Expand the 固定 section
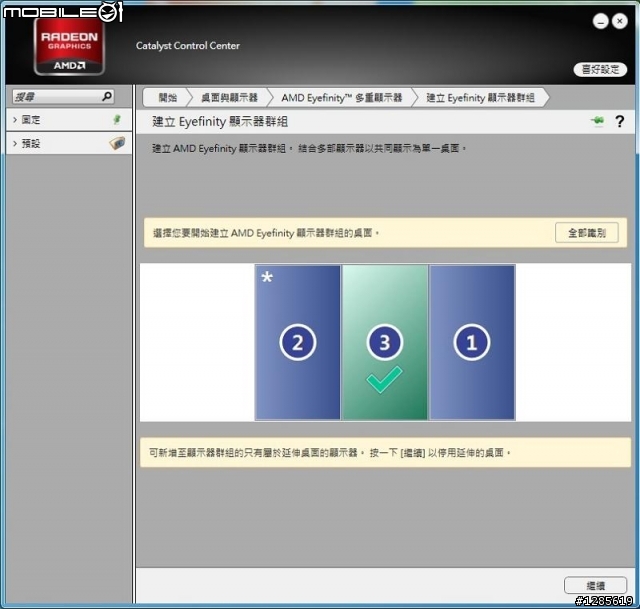The height and width of the screenshot is (609, 640). click(69, 120)
